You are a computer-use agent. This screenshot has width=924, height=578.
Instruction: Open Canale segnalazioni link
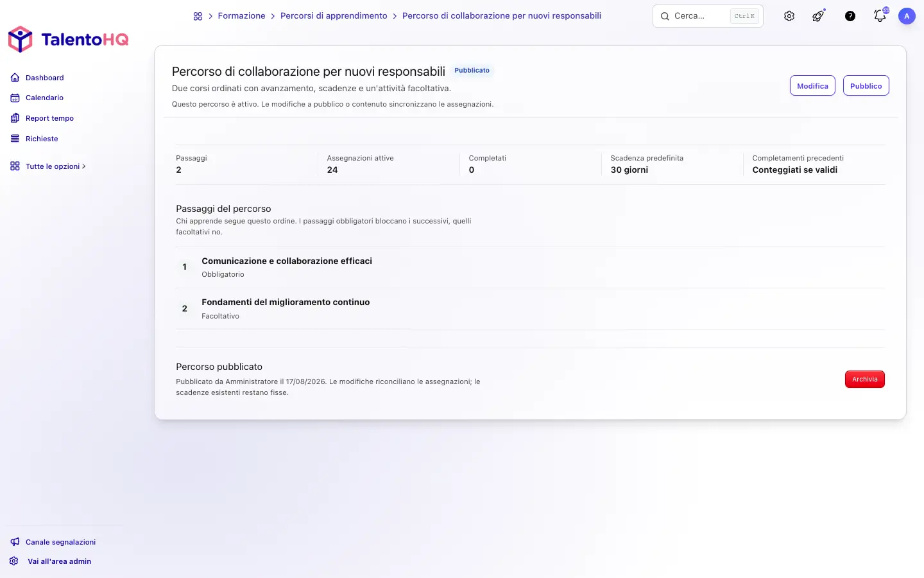click(x=61, y=542)
